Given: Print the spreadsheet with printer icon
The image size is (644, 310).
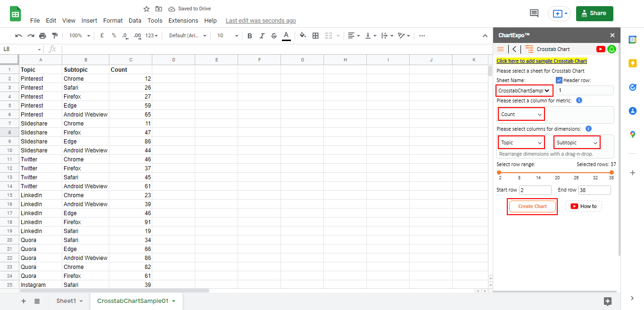Looking at the screenshot, I should [x=43, y=35].
